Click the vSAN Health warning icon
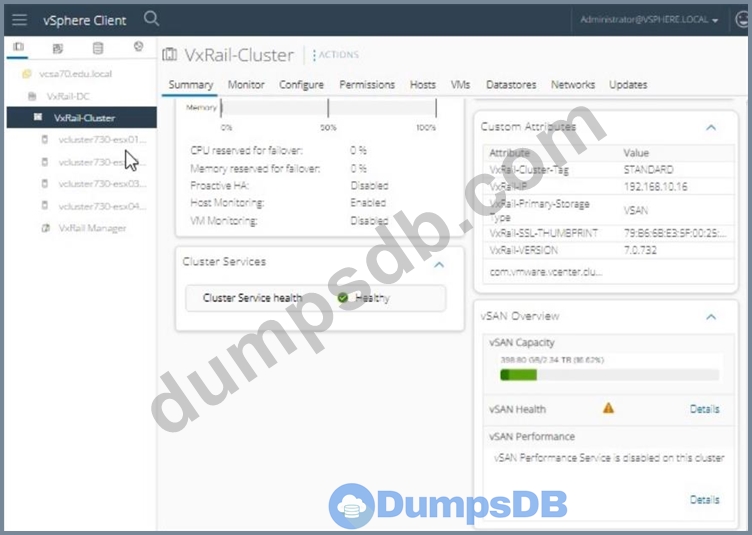The image size is (752, 535). tap(609, 409)
